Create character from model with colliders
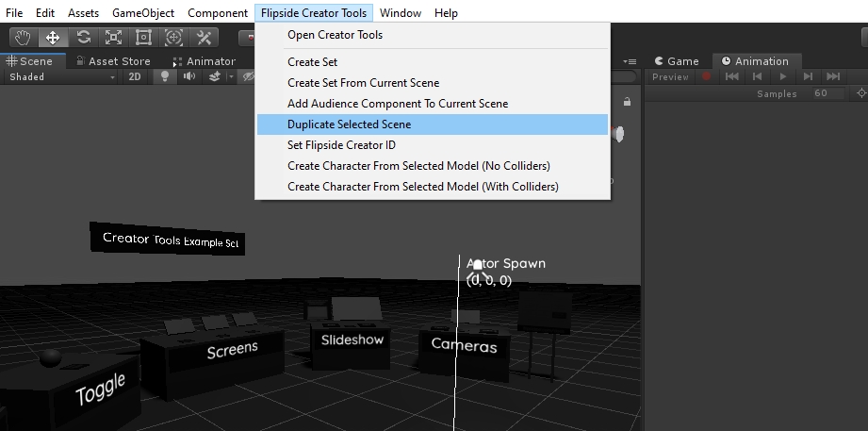Image resolution: width=868 pixels, height=431 pixels. pyautogui.click(x=433, y=187)
